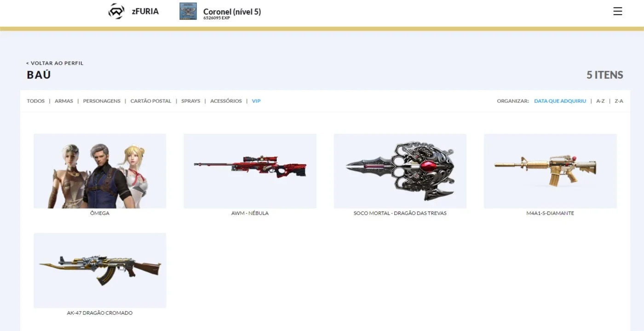Viewport: 644px width, 331px height.
Task: Sort items Z-A
Action: coord(619,101)
